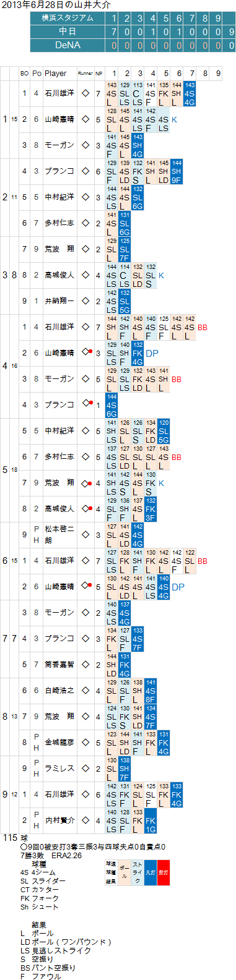Click the runner diamond icon for 白崎浩之

[85, 691]
